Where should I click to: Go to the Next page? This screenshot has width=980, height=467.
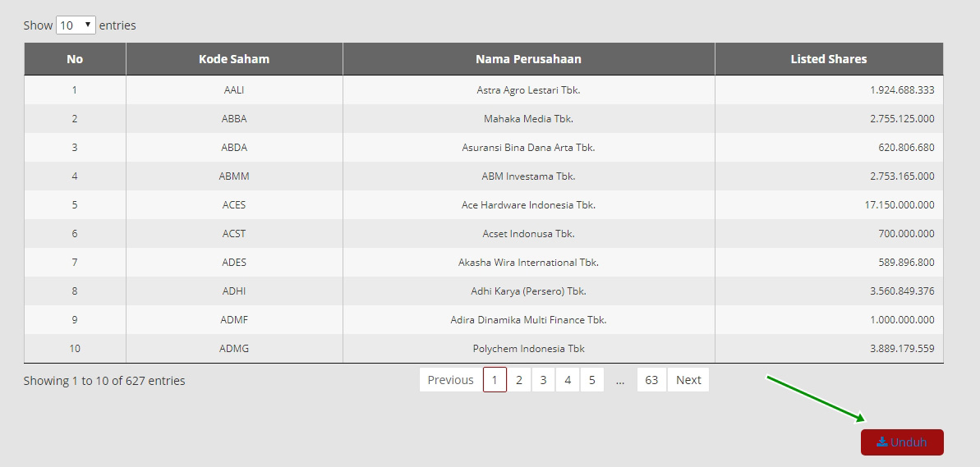[688, 380]
